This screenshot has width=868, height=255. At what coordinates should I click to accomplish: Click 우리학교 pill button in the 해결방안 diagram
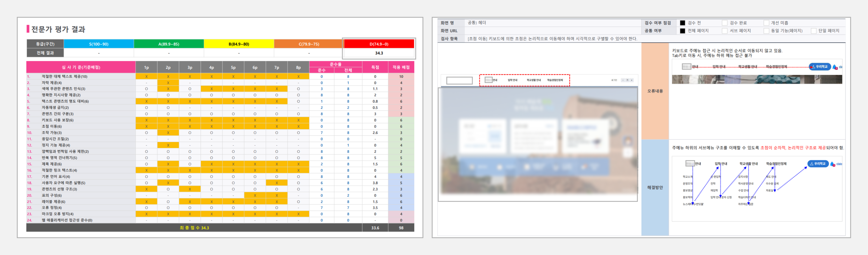click(818, 164)
